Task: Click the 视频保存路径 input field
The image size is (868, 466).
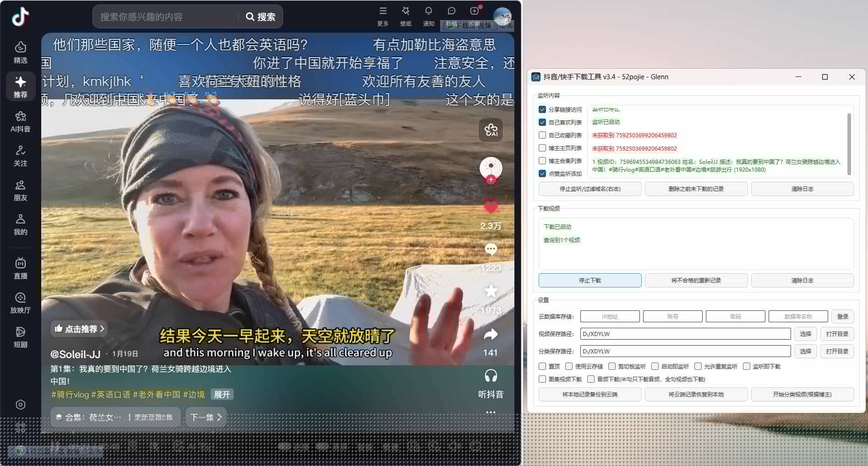Action: coord(685,334)
